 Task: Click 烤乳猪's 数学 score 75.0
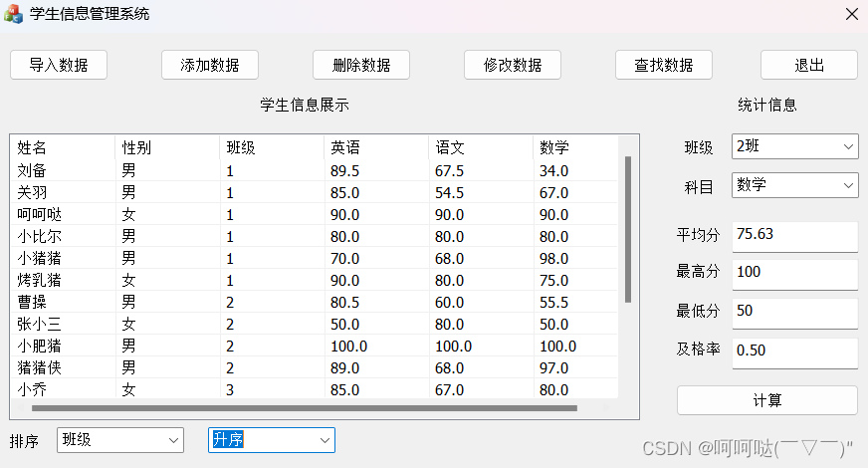click(x=554, y=281)
